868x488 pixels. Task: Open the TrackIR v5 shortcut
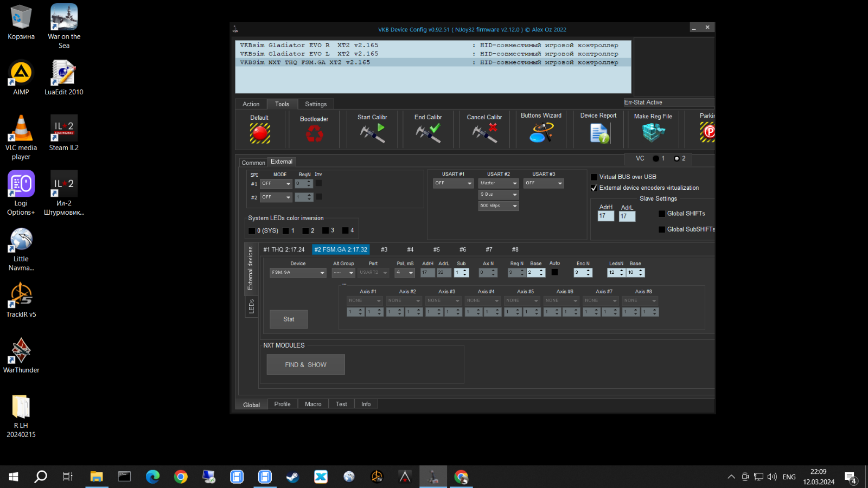point(21,300)
